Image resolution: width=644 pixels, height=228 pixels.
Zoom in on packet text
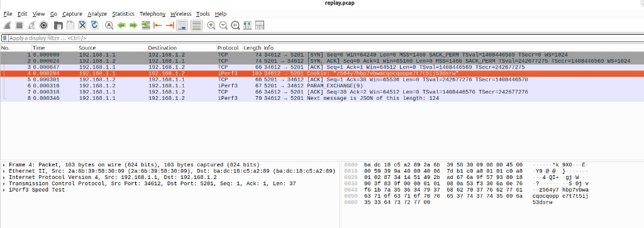pos(211,25)
